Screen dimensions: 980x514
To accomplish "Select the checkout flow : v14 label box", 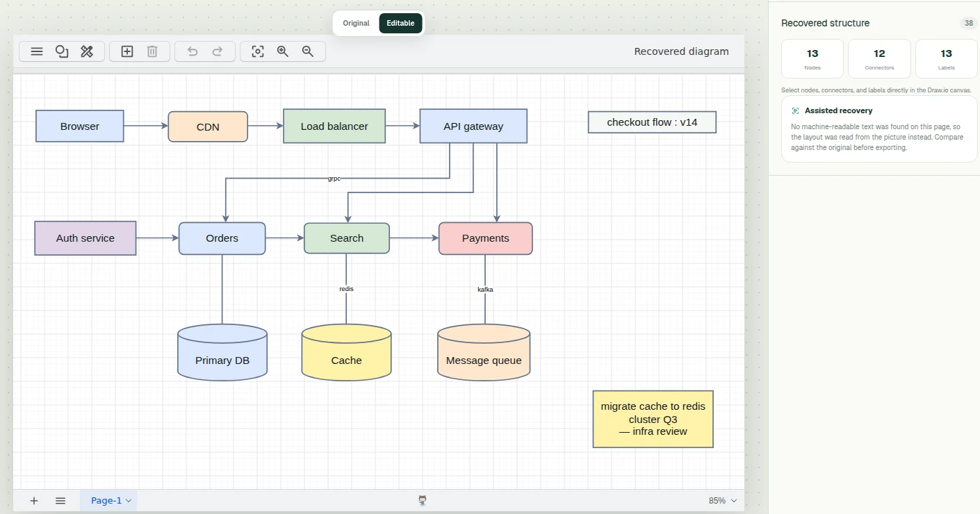I will (x=652, y=122).
